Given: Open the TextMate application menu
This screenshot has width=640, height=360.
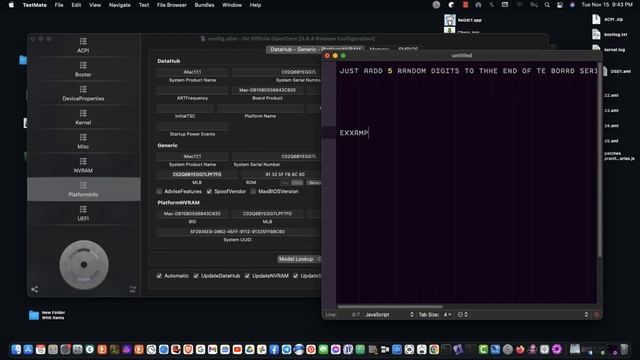Looking at the screenshot, I should coord(35,5).
